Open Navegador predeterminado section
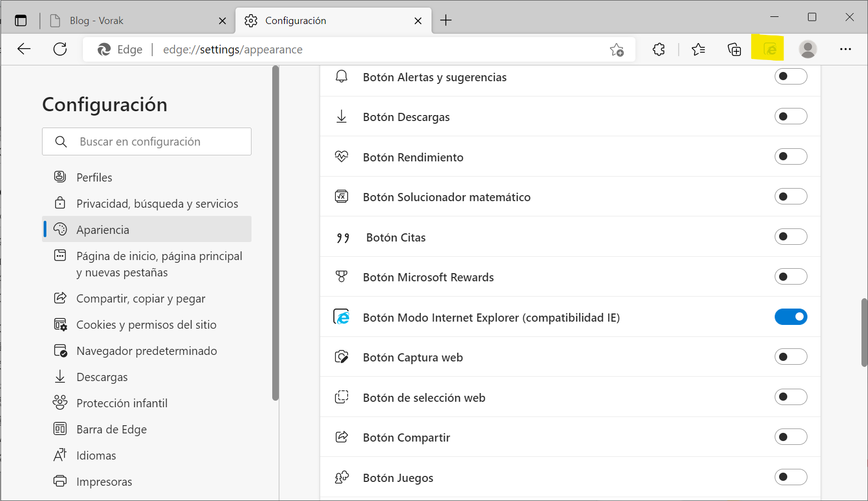 pos(147,351)
